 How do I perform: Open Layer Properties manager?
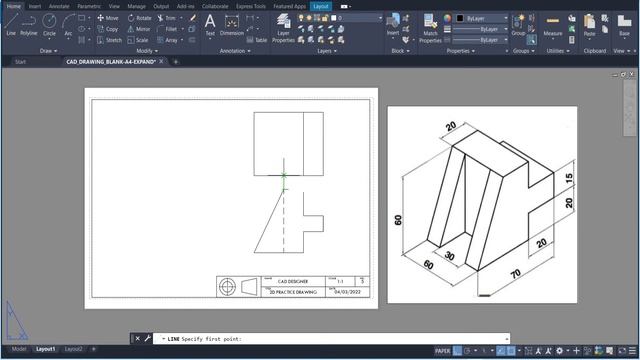(x=283, y=28)
